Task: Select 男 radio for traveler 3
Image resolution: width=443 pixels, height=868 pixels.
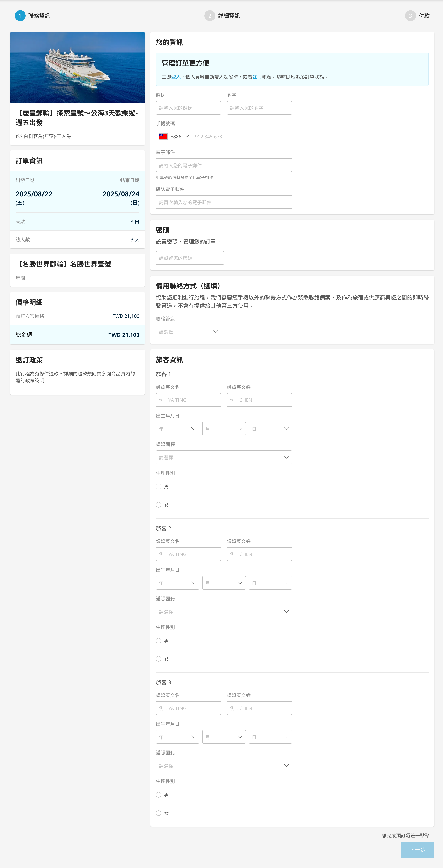Action: click(159, 795)
